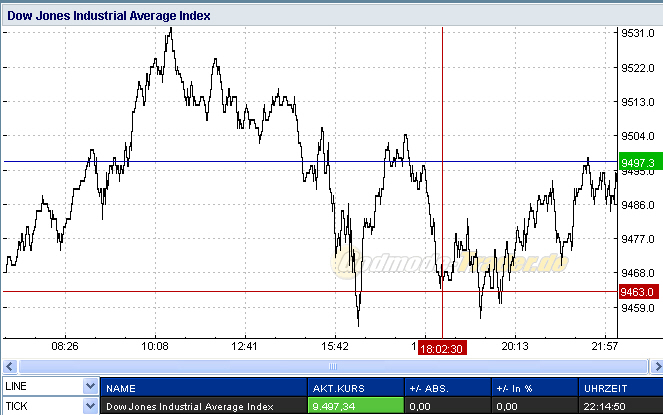The image size is (663, 415).
Task: Click the 20:13 time axis label
Action: click(515, 346)
